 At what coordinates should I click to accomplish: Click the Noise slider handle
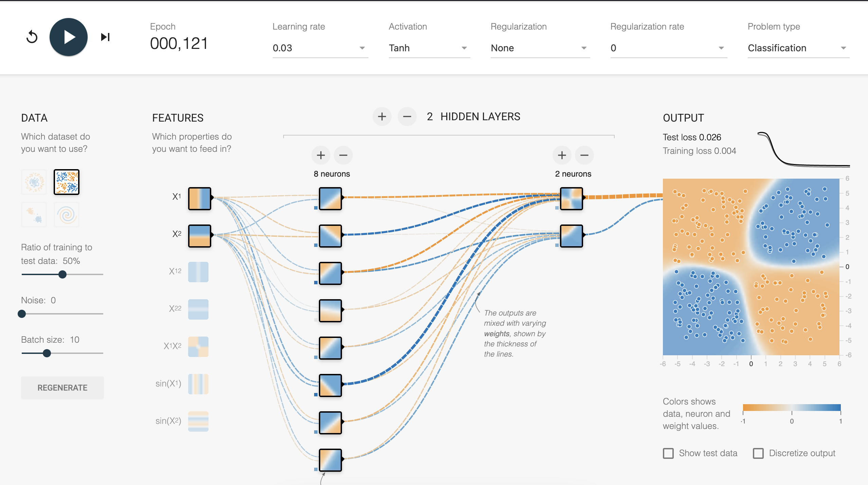tap(22, 314)
